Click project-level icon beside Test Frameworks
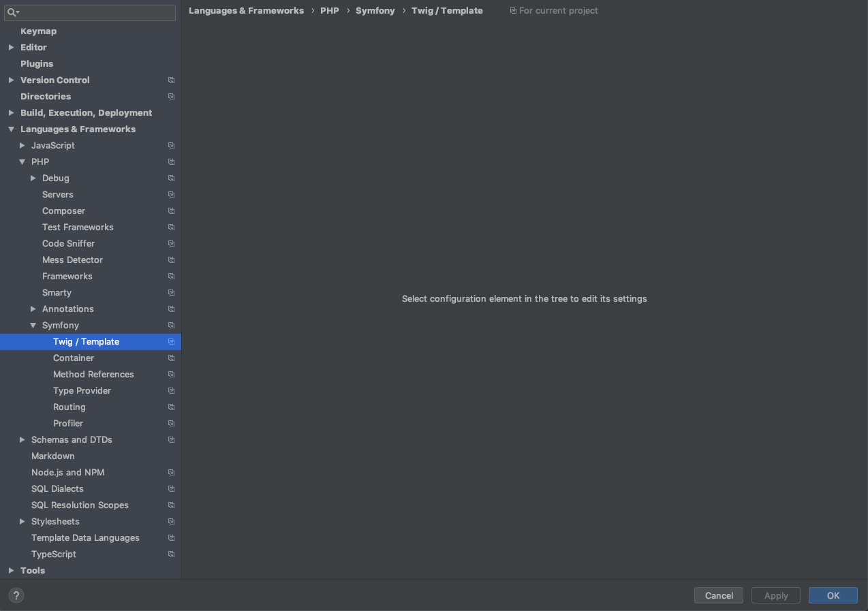Viewport: 868px width, 611px height. 171,228
